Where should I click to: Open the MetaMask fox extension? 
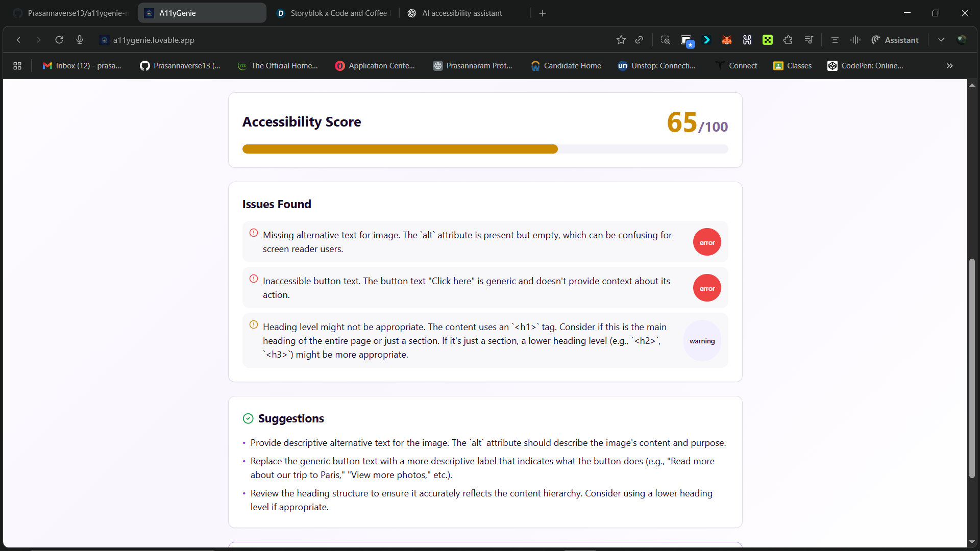point(727,40)
